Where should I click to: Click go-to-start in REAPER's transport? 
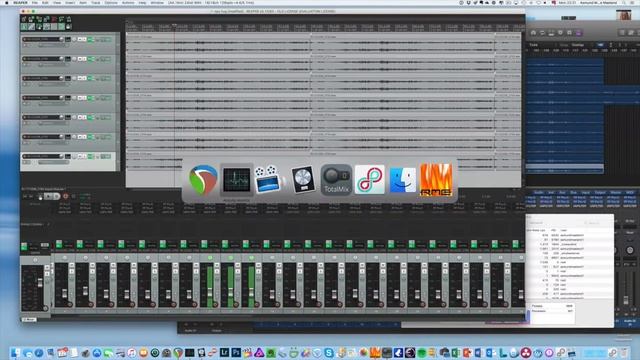point(24,196)
